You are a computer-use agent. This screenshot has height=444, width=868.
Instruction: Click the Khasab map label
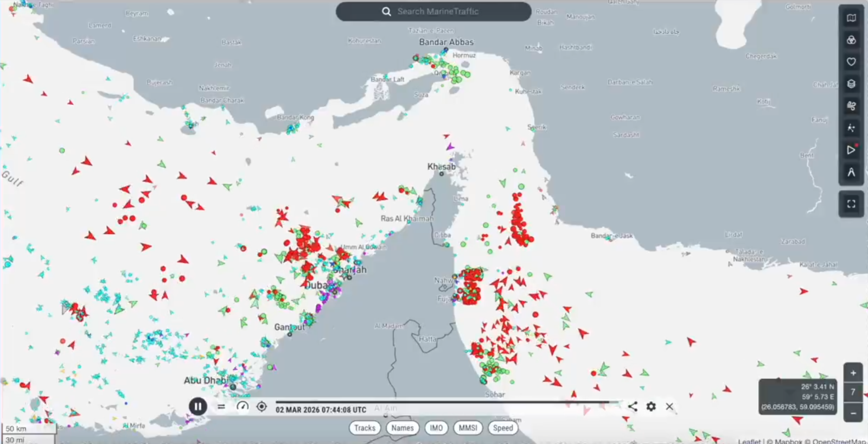coord(441,166)
